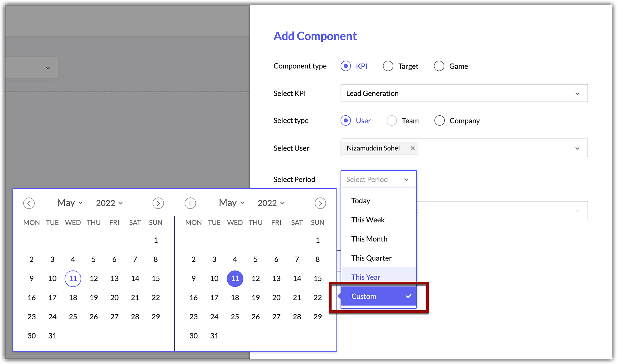The height and width of the screenshot is (364, 617).
Task: Open right calendar 2022 year dropdown
Action: tap(271, 203)
